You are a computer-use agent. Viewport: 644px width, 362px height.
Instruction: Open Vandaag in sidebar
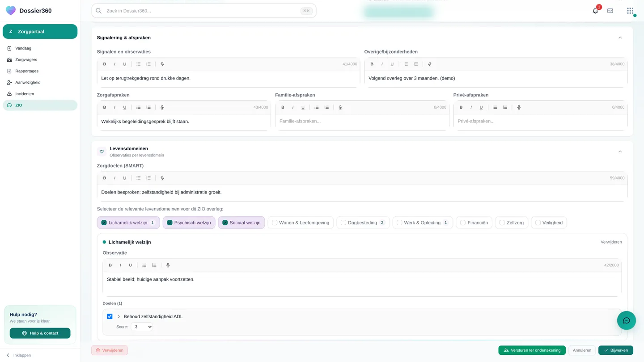pos(40,48)
